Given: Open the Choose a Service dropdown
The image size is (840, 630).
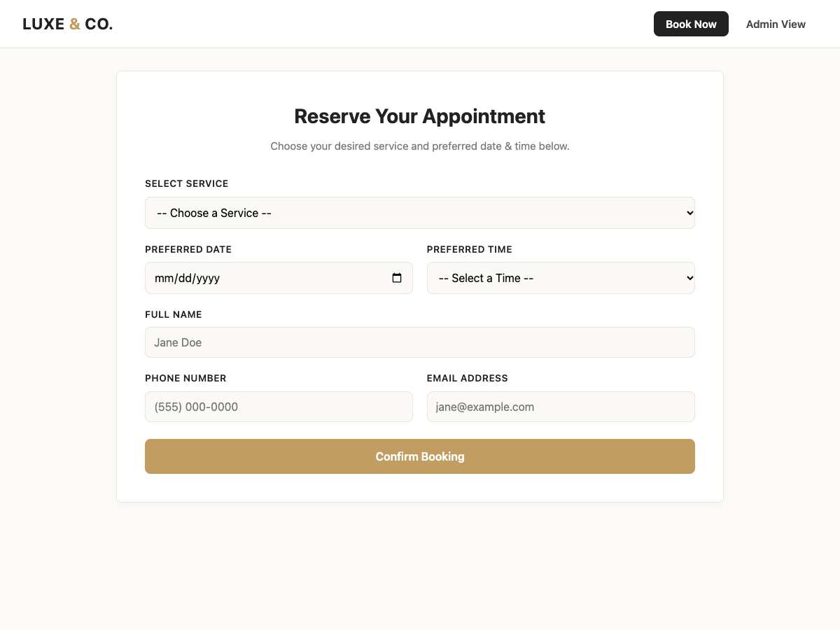Looking at the screenshot, I should coord(420,213).
